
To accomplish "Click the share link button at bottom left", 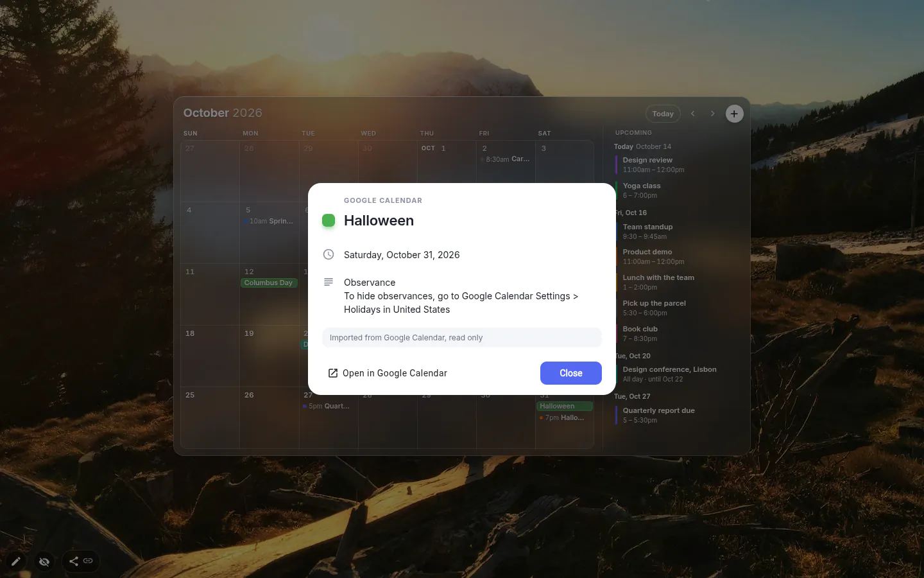I will [81, 561].
